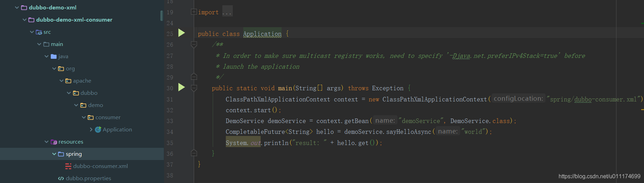Click the folded import ellipsis
This screenshot has width=644, height=183.
pyautogui.click(x=227, y=12)
